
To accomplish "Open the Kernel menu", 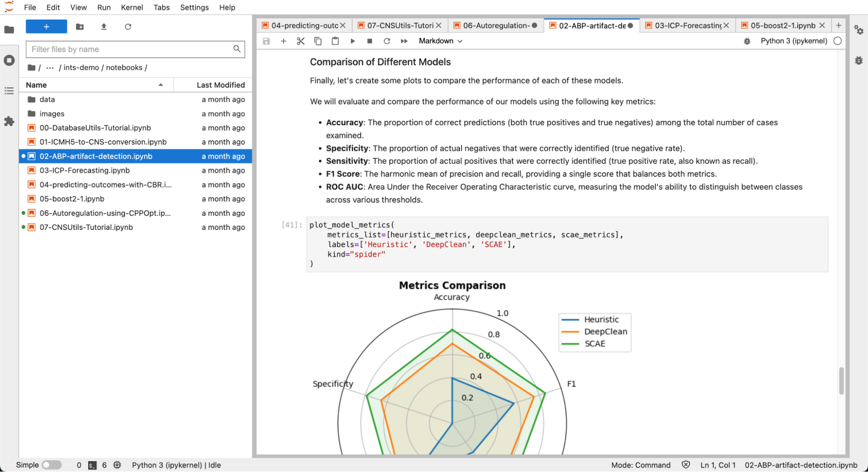I will (132, 7).
